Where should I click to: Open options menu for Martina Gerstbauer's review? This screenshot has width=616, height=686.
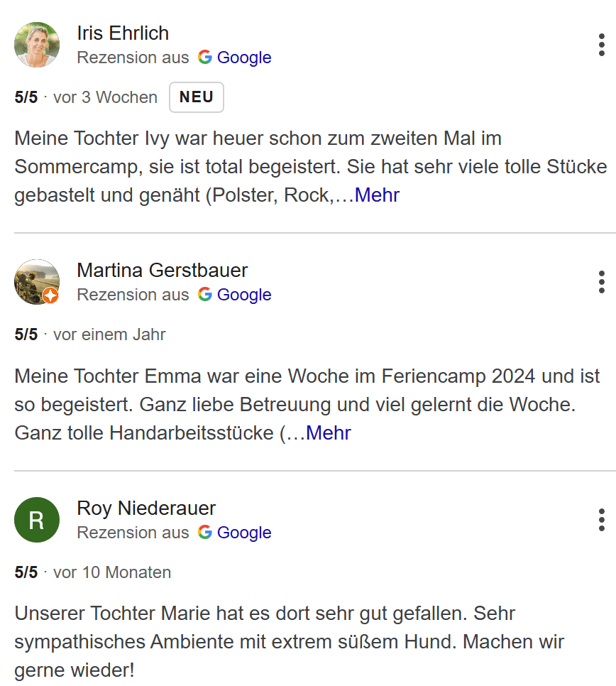tap(601, 282)
